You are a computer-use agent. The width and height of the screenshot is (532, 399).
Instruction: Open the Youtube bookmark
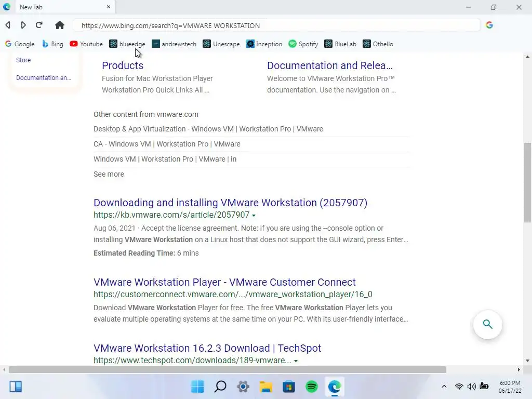[86, 44]
